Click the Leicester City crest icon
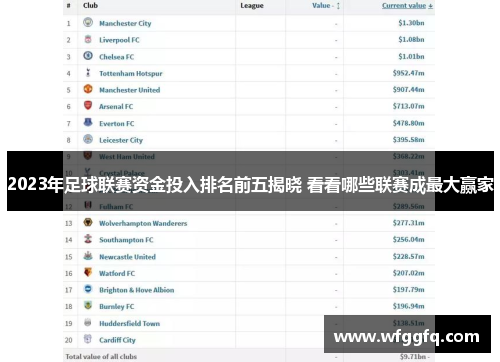The height and width of the screenshot is (362, 500). tap(88, 139)
